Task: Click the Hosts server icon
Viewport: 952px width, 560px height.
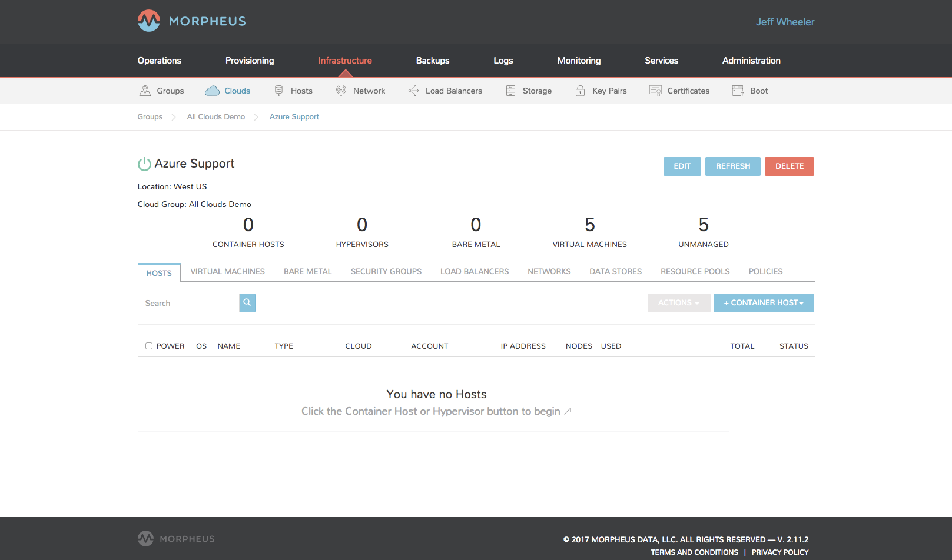Action: coord(279,91)
